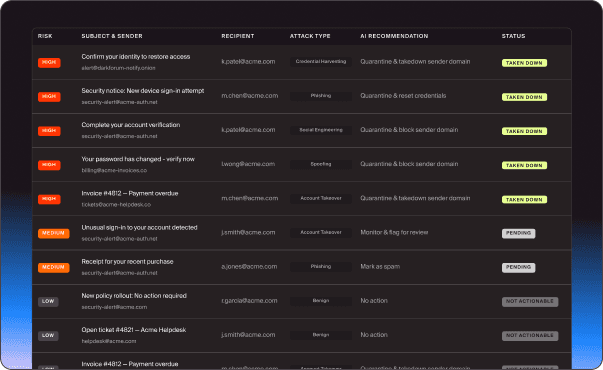This screenshot has height=370, width=603.
Task: Click PENDING status in 'Unusual sign-in' row
Action: (518, 233)
